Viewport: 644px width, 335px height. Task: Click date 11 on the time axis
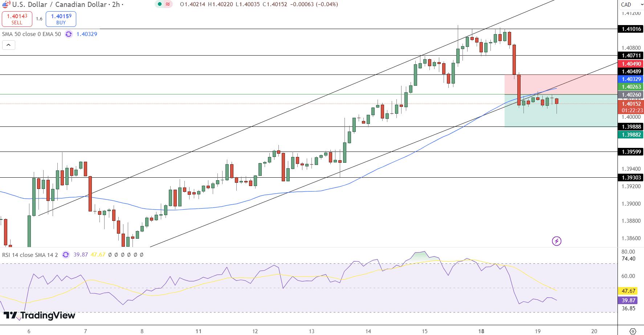pos(199,331)
